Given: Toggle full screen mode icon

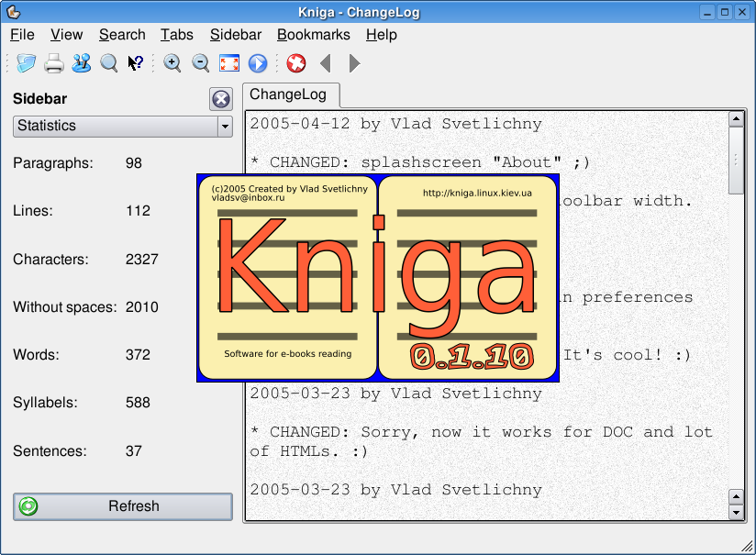Looking at the screenshot, I should coord(229,63).
